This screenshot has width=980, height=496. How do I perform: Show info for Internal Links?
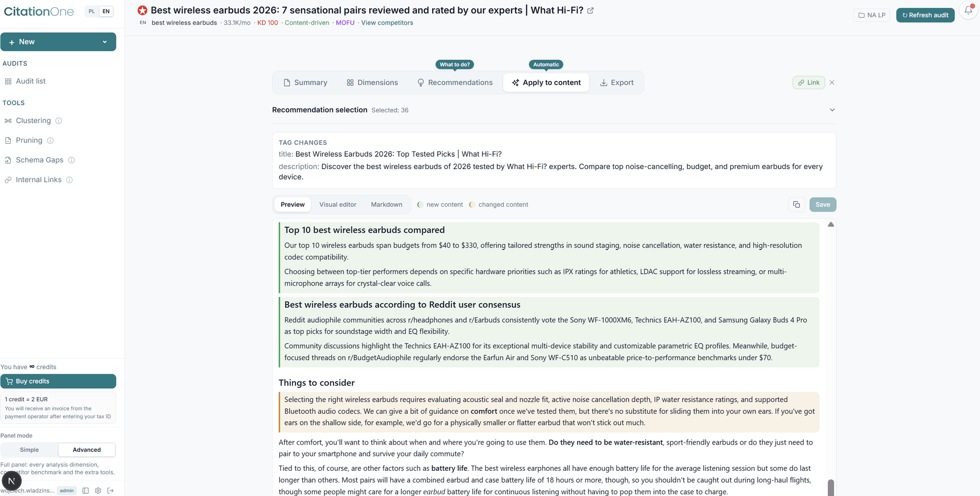click(70, 180)
